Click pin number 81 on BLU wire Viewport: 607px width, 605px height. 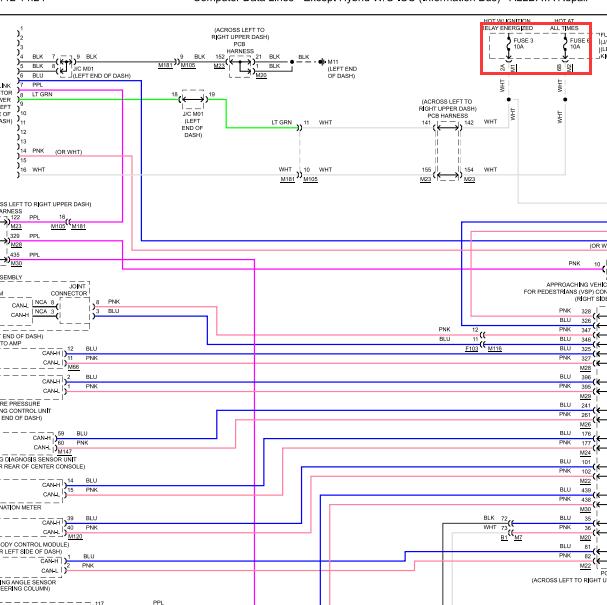pos(588,547)
